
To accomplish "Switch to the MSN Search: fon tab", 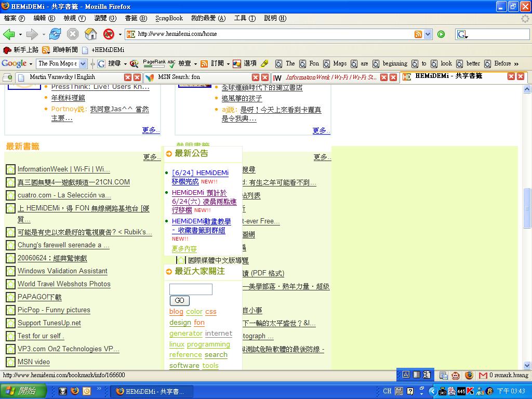I will tap(179, 77).
